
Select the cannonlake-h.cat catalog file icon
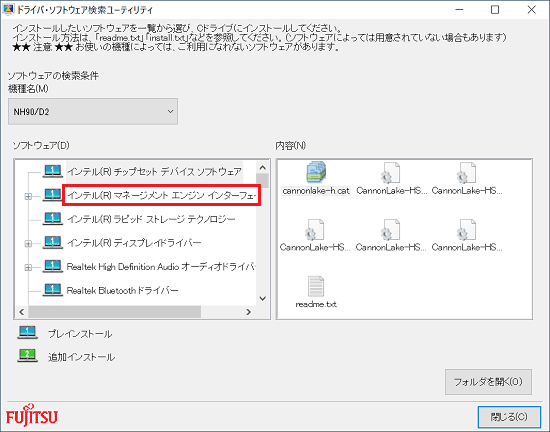pyautogui.click(x=316, y=172)
